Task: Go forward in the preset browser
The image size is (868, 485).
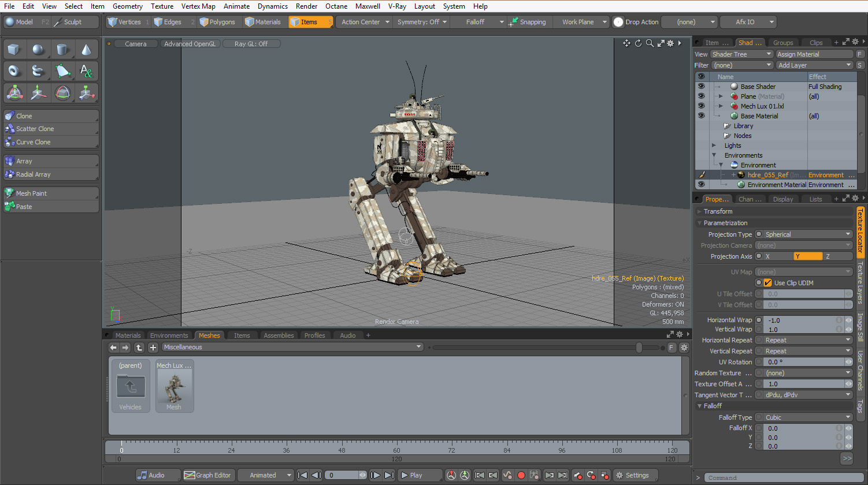Action: click(125, 347)
